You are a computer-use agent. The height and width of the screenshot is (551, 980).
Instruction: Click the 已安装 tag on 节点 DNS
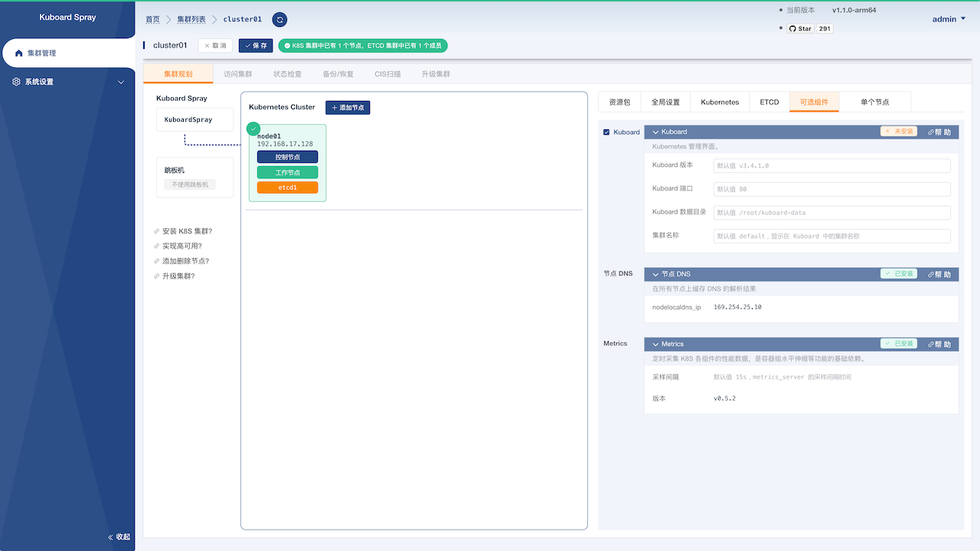(899, 273)
